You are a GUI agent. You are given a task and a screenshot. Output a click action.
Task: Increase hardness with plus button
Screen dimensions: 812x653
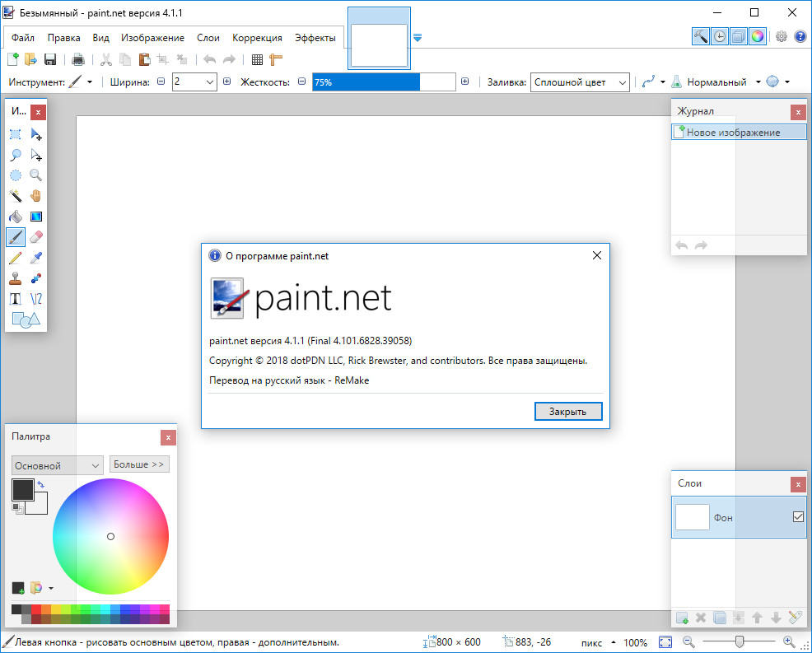464,82
